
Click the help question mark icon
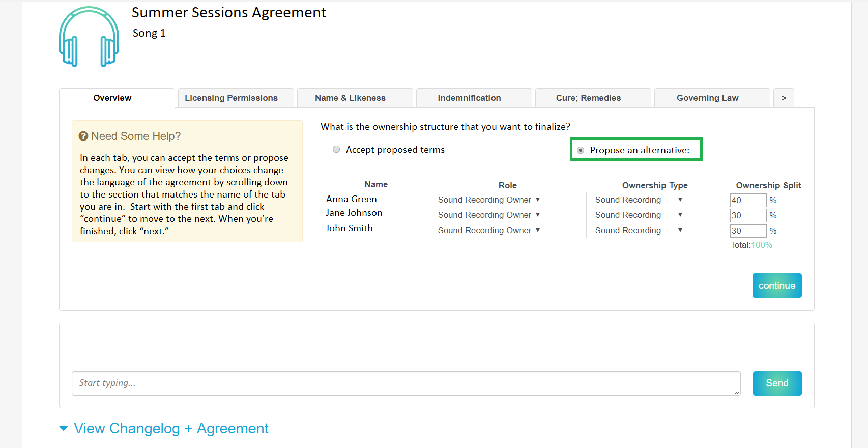click(83, 136)
